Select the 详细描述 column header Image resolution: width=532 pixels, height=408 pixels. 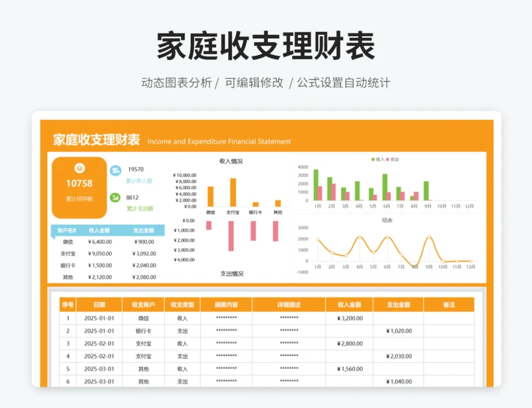pyautogui.click(x=289, y=305)
